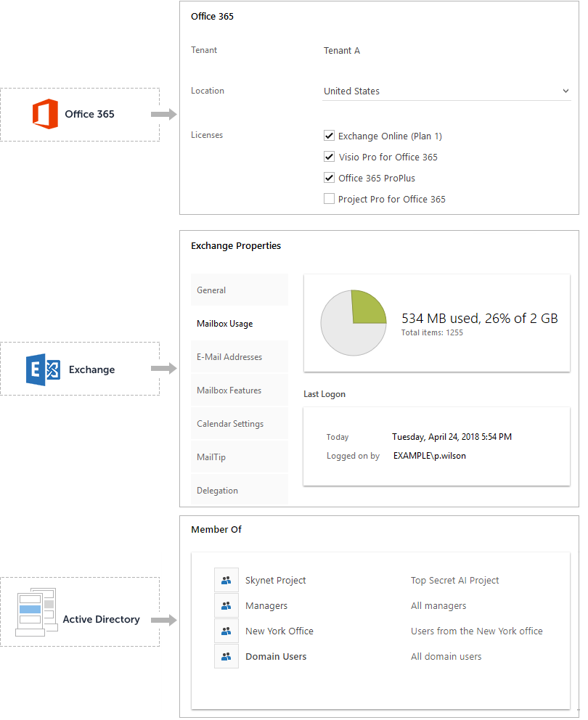Select the Calendar Settings tab

[240, 424]
